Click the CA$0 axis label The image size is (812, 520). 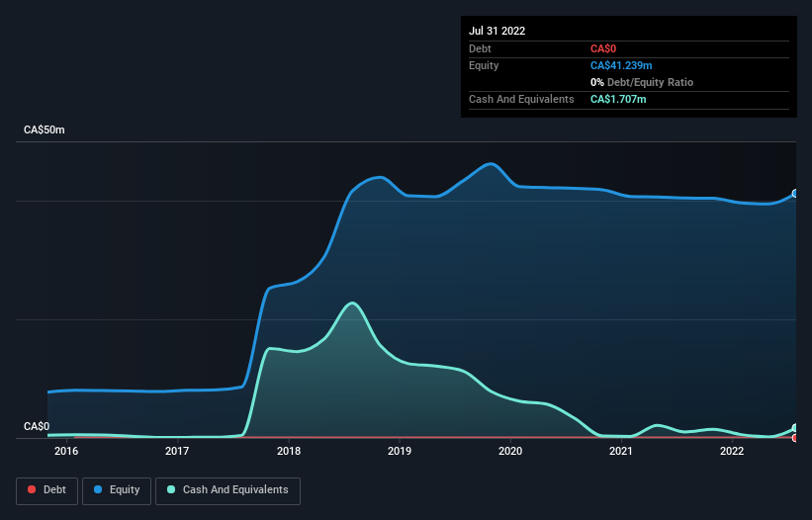click(37, 426)
